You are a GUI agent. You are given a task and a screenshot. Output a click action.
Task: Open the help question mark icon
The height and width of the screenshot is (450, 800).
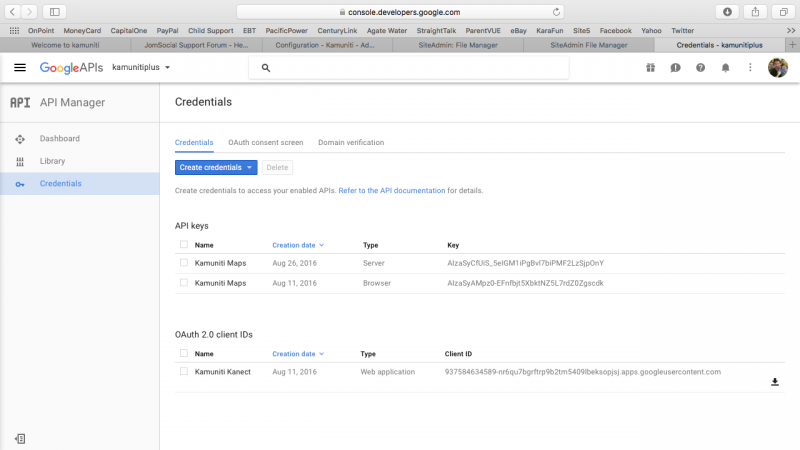(701, 67)
